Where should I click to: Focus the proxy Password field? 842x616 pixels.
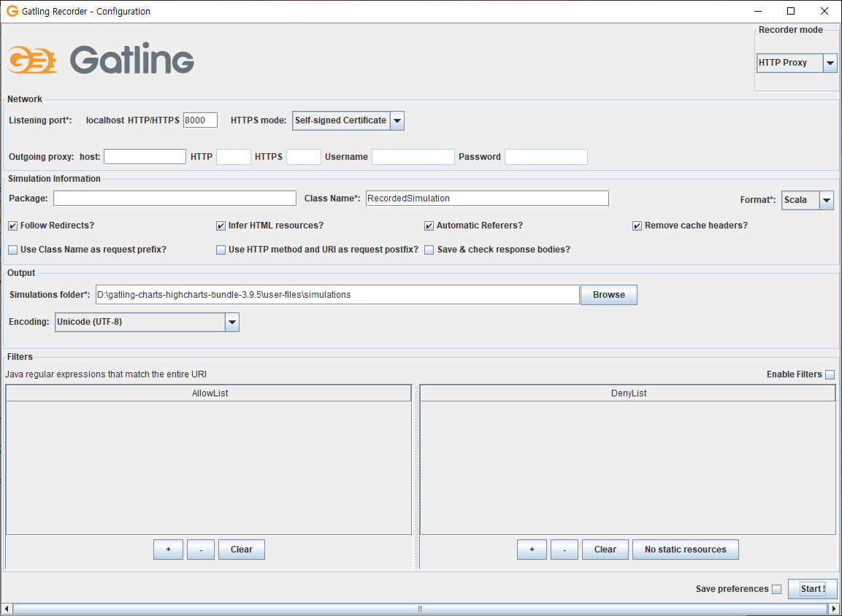tap(546, 157)
